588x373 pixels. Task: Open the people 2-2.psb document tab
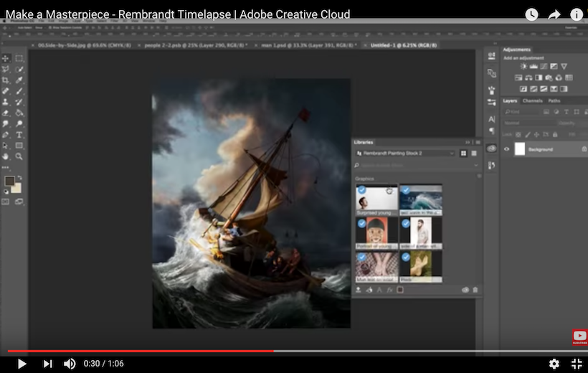click(196, 45)
